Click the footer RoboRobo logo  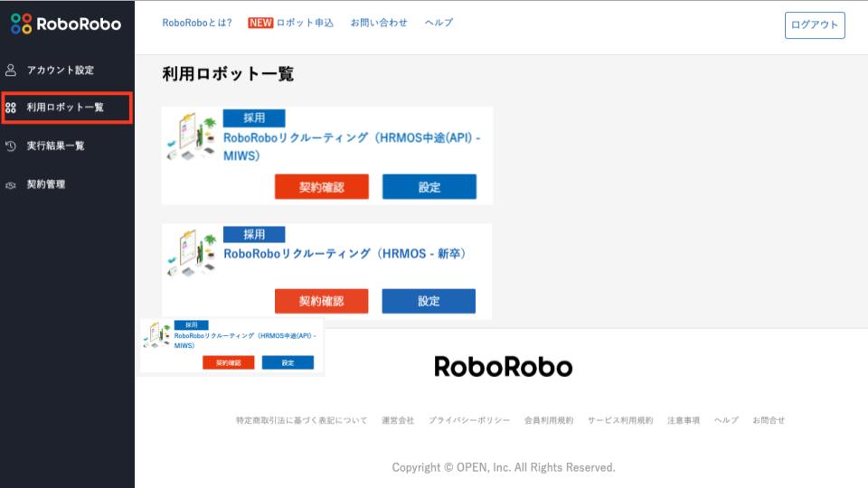504,367
